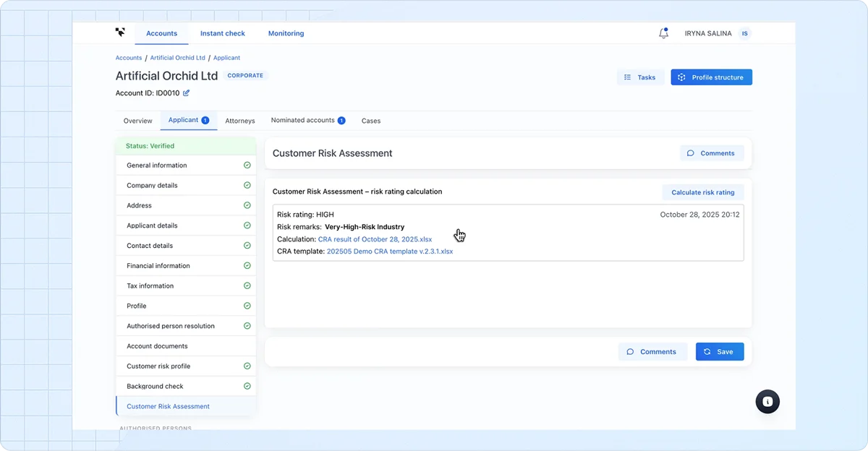
Task: Open the Financial information section
Action: click(186, 266)
